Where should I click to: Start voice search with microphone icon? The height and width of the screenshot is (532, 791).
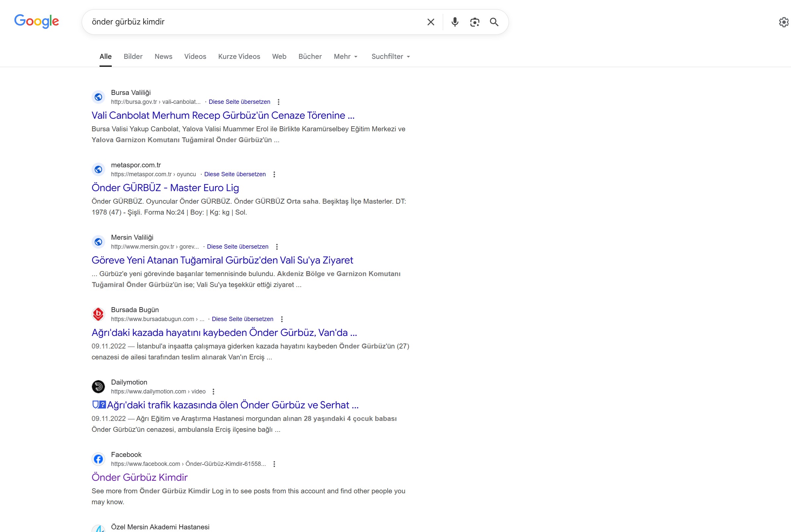pyautogui.click(x=455, y=22)
